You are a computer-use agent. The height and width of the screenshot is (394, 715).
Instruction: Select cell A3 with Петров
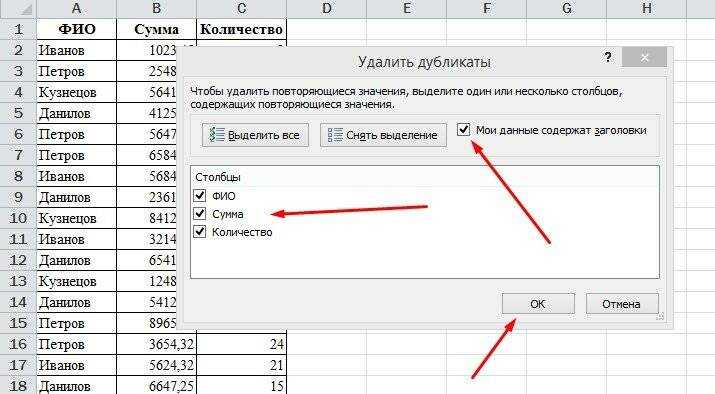pyautogui.click(x=77, y=71)
